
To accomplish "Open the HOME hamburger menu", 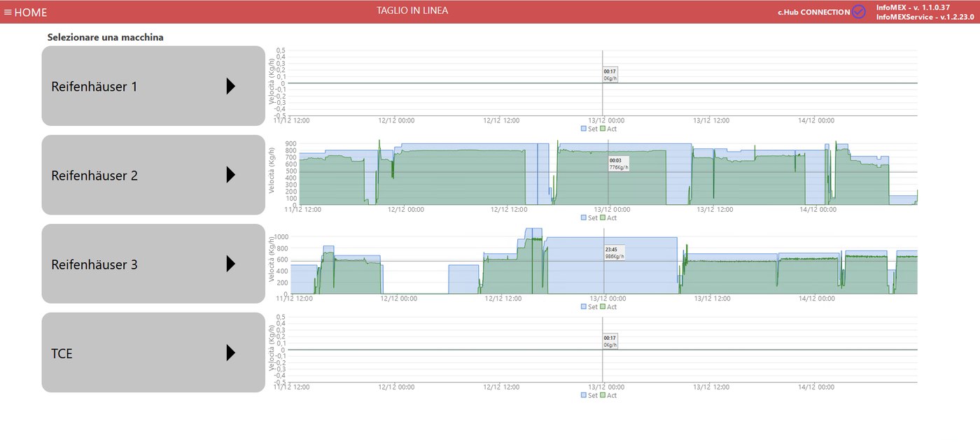I will pos(8,12).
